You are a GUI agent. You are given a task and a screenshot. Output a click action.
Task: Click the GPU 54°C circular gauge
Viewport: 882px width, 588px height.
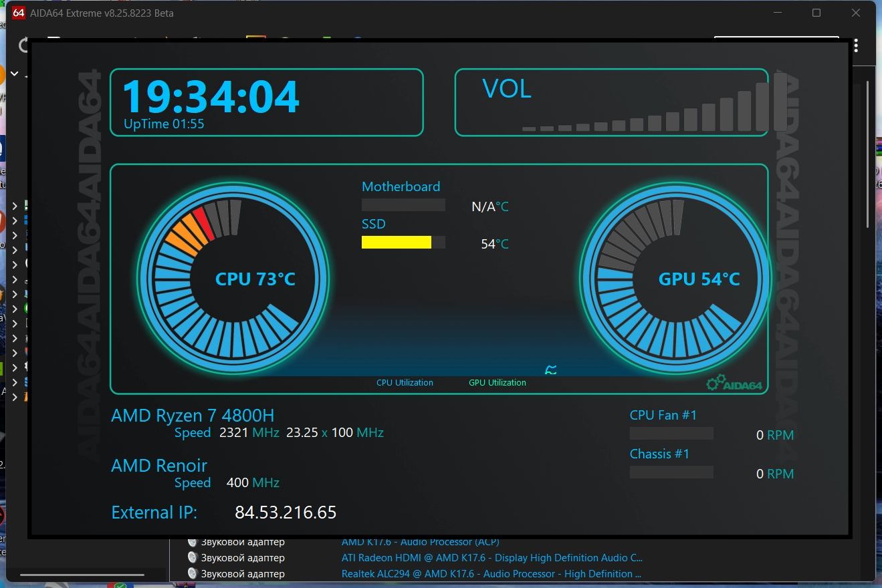pyautogui.click(x=675, y=279)
